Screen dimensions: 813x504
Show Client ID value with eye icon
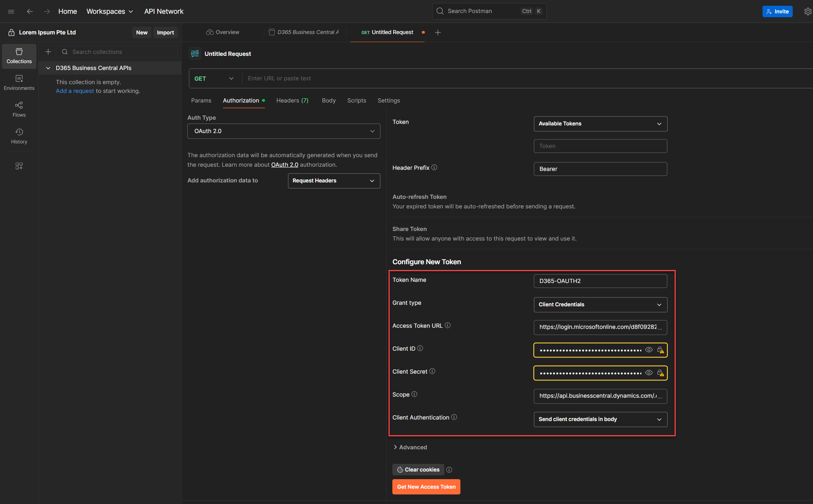(649, 350)
